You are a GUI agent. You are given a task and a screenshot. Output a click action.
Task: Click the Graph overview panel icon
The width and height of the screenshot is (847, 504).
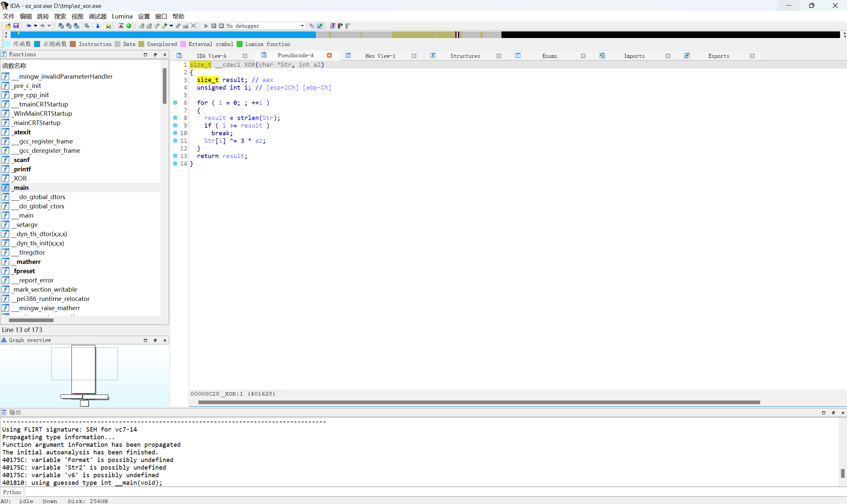click(4, 340)
